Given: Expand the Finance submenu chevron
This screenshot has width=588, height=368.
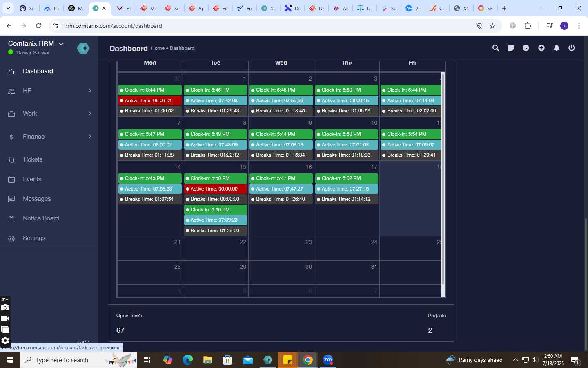Looking at the screenshot, I should (90, 137).
